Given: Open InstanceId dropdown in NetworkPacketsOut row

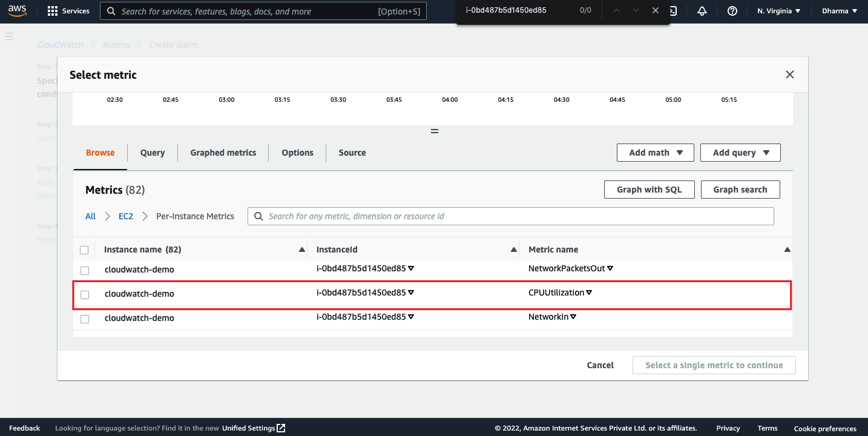Looking at the screenshot, I should [x=411, y=268].
